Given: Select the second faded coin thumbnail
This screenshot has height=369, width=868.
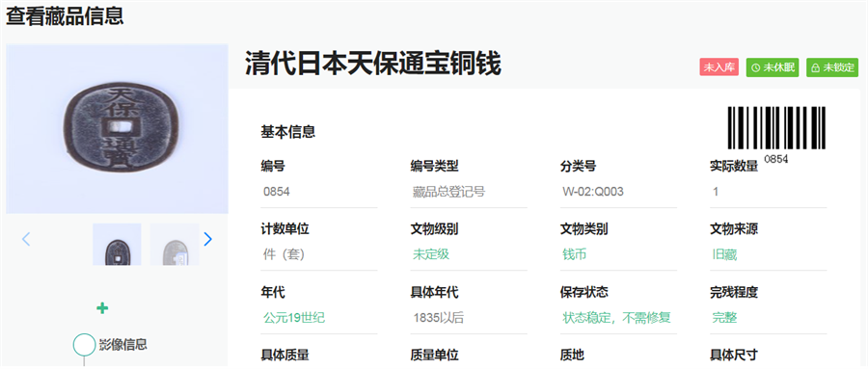Looking at the screenshot, I should coord(174,244).
